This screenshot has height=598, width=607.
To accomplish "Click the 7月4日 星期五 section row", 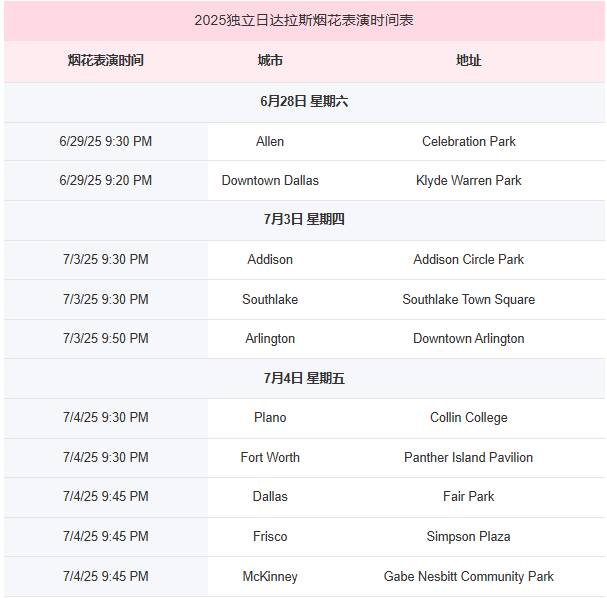I will coord(304,378).
